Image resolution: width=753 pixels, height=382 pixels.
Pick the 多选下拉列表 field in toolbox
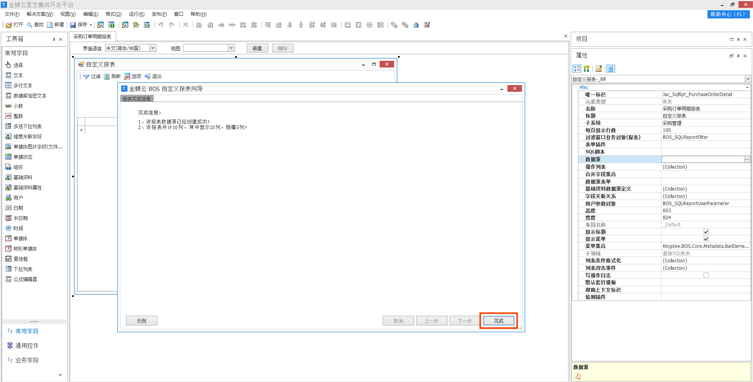pyautogui.click(x=24, y=126)
